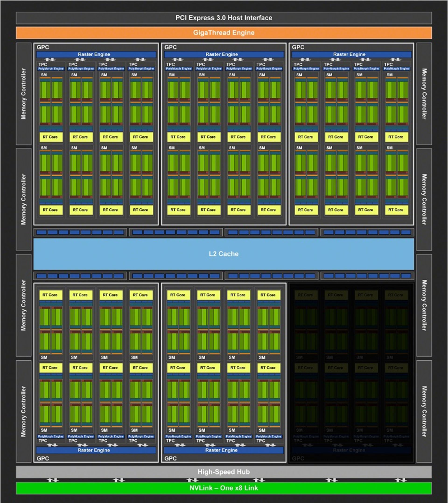The width and height of the screenshot is (448, 503).
Task: Click the PCI Express 3.0 Host Interface bar
Action: (224, 18)
